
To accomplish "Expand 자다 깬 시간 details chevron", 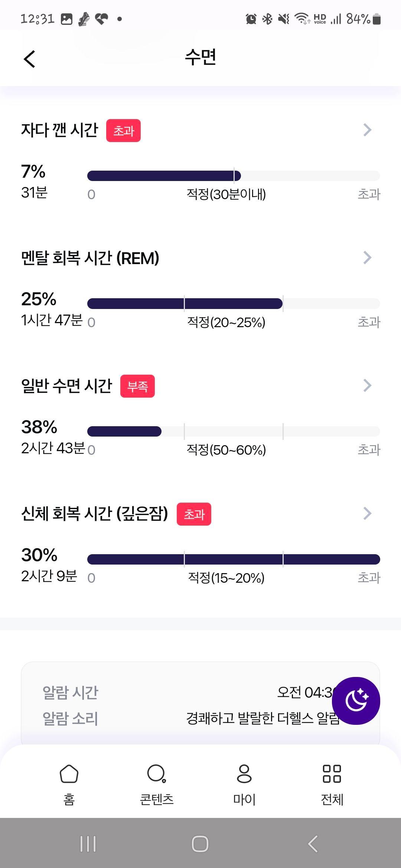I will pyautogui.click(x=367, y=130).
